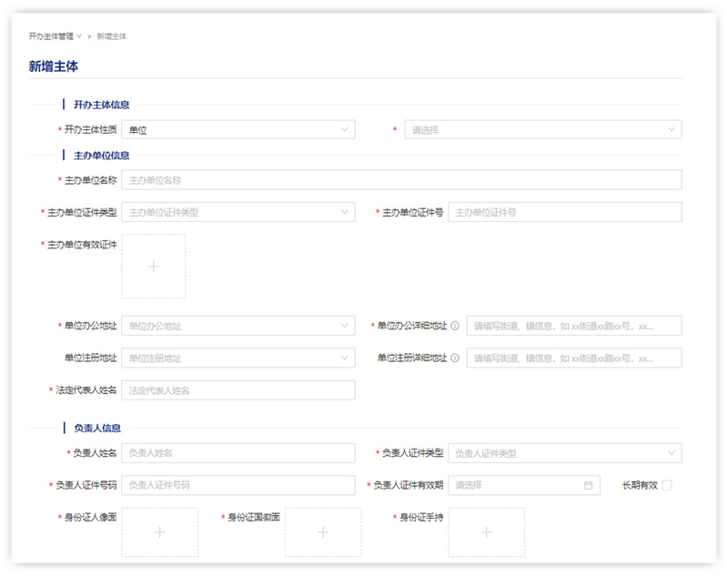Screen dimensions: 728x576
Task: Toggle the 长期有效 checkbox
Action: click(x=667, y=485)
